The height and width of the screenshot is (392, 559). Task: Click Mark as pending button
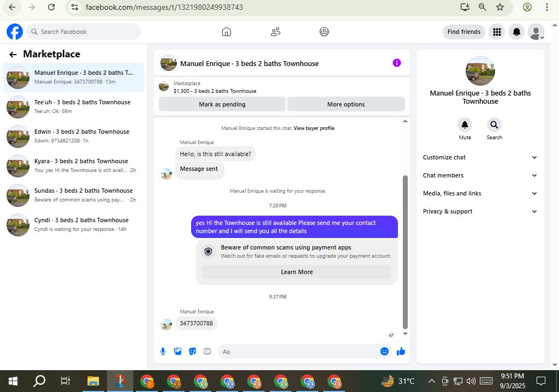(222, 104)
